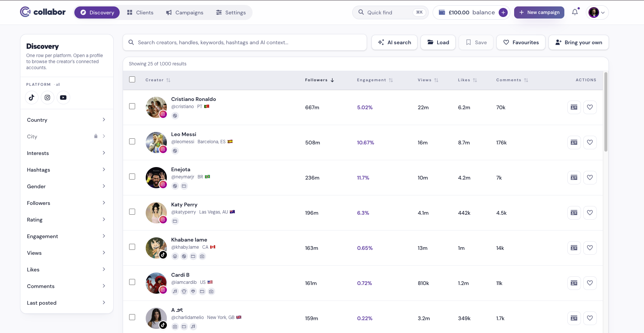Favourite Cardi B with the heart icon

pos(590,283)
